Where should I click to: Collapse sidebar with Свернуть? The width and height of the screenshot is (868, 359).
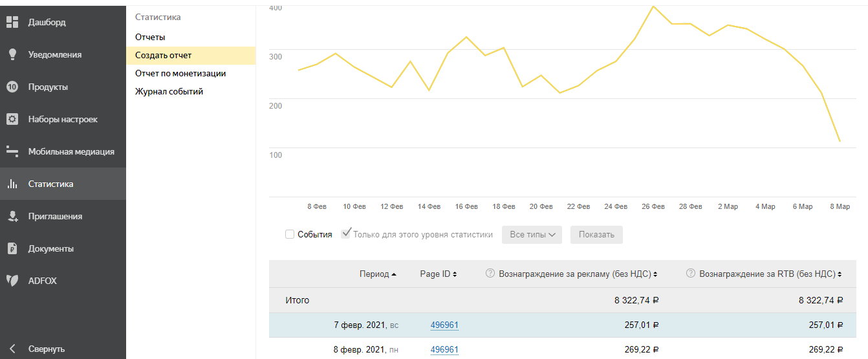click(x=46, y=349)
